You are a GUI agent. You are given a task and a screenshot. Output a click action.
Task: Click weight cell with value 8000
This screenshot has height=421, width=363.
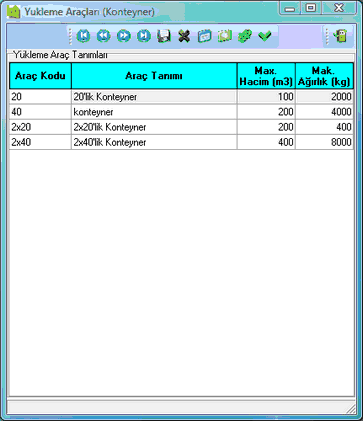[x=324, y=142]
